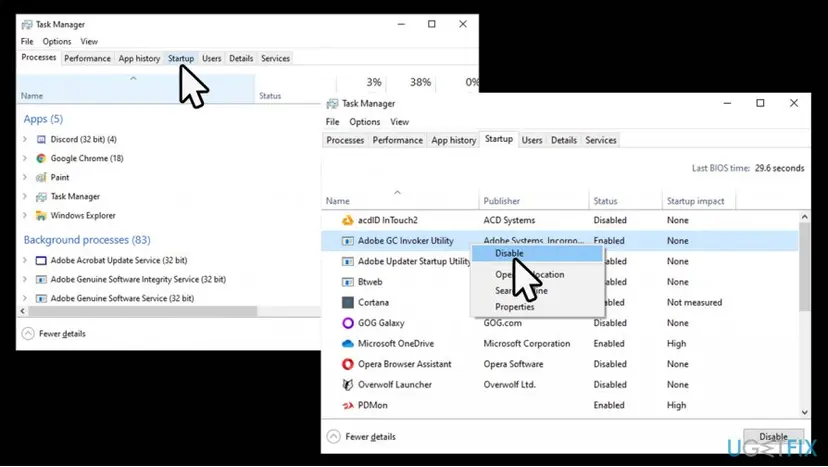Click the Fewer details arrow icon in the front window

333,437
